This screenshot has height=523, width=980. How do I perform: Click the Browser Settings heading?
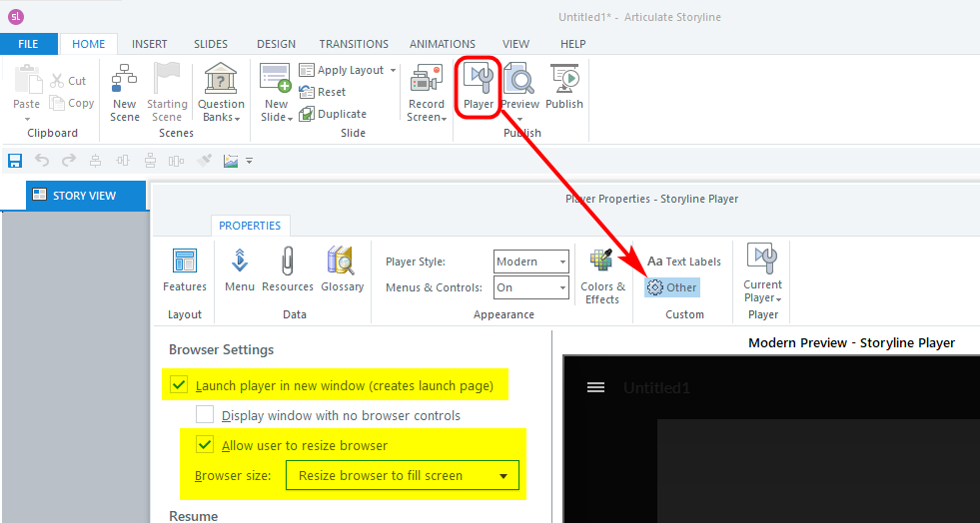[x=221, y=349]
